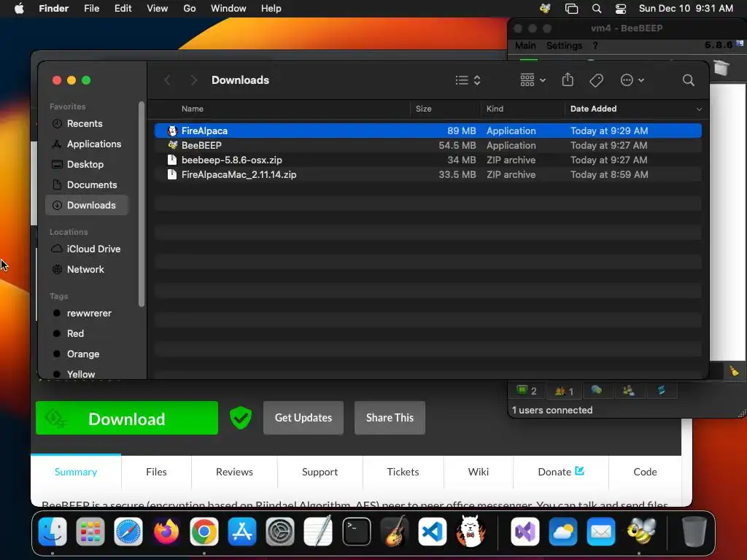Open Visual Studio Code from the Dock

pos(433,531)
